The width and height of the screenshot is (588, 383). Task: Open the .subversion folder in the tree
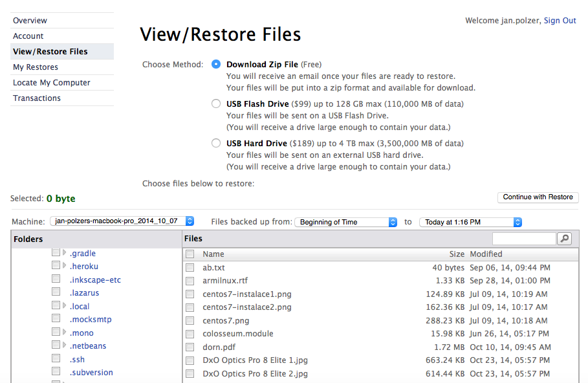(x=91, y=373)
